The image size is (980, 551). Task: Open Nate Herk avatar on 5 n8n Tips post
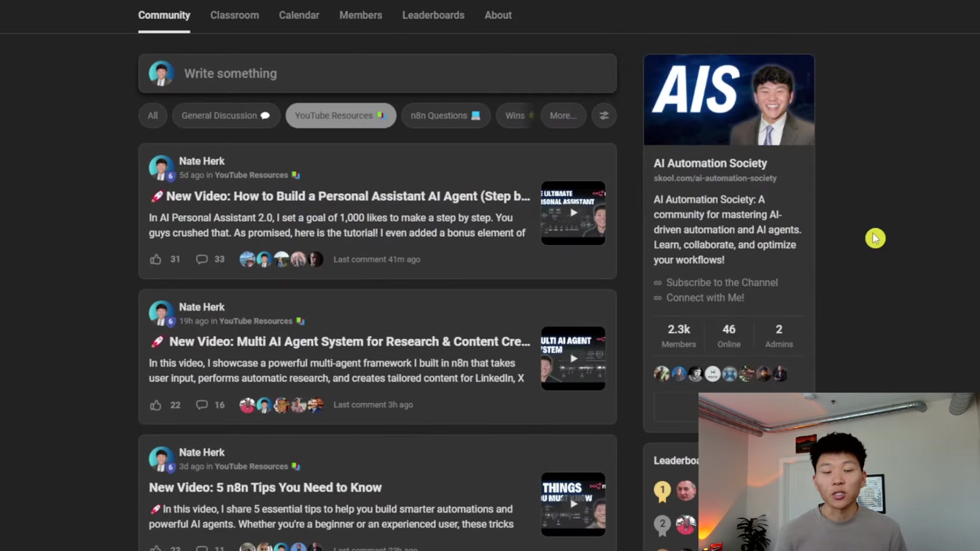tap(161, 459)
